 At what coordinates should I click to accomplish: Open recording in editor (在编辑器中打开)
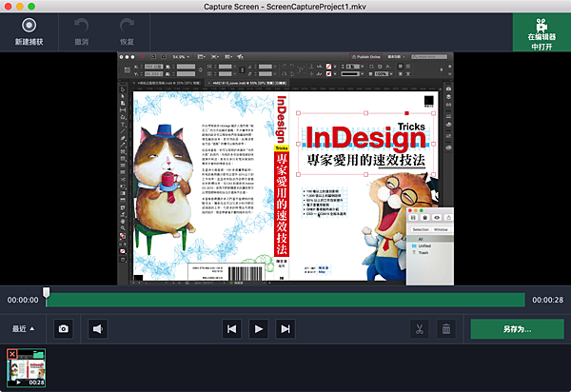coord(541,33)
